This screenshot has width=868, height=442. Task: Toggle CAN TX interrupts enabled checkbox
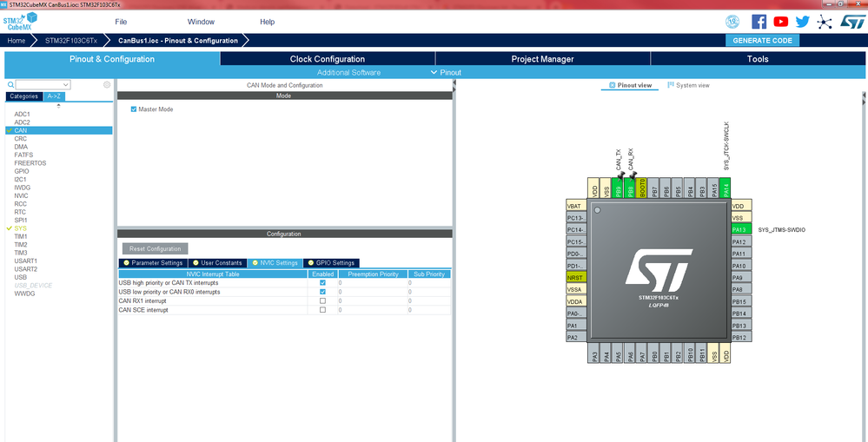coord(322,283)
